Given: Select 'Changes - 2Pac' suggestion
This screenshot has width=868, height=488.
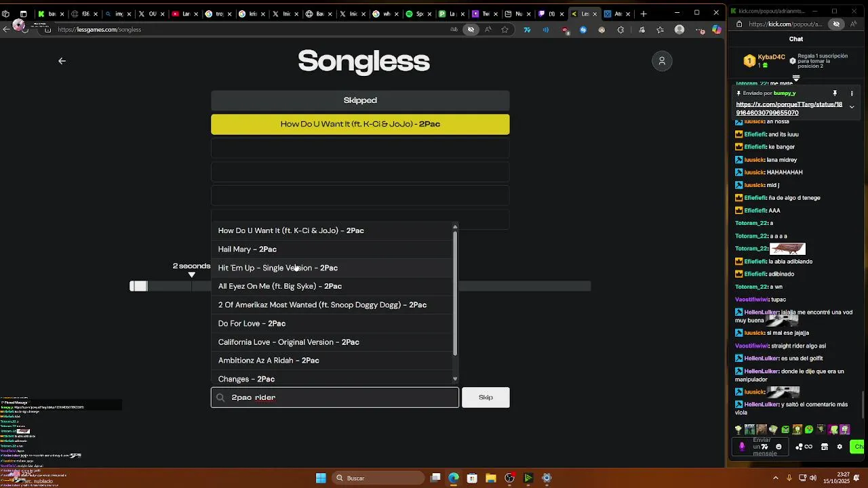Looking at the screenshot, I should tap(332, 379).
